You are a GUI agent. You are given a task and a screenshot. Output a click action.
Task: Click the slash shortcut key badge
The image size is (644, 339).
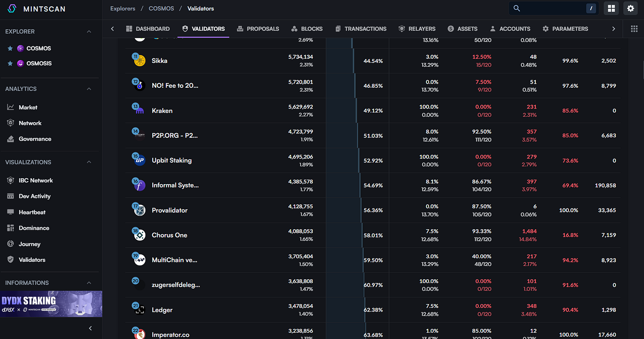pyautogui.click(x=591, y=8)
